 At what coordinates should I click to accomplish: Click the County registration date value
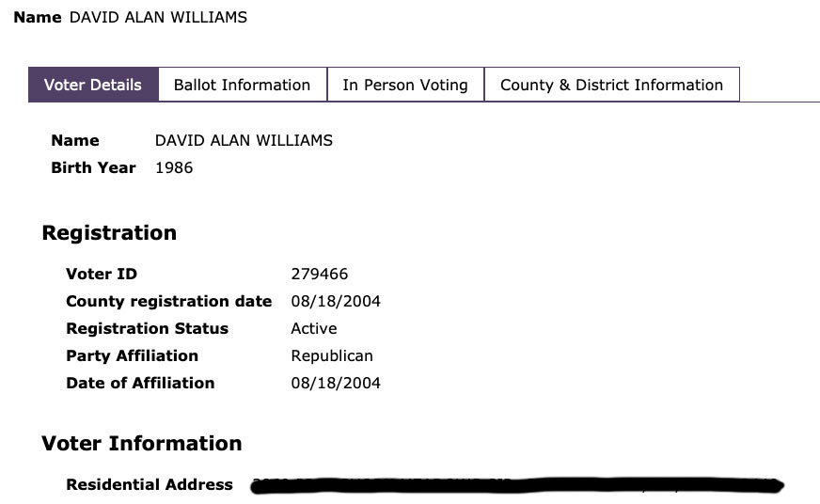336,302
